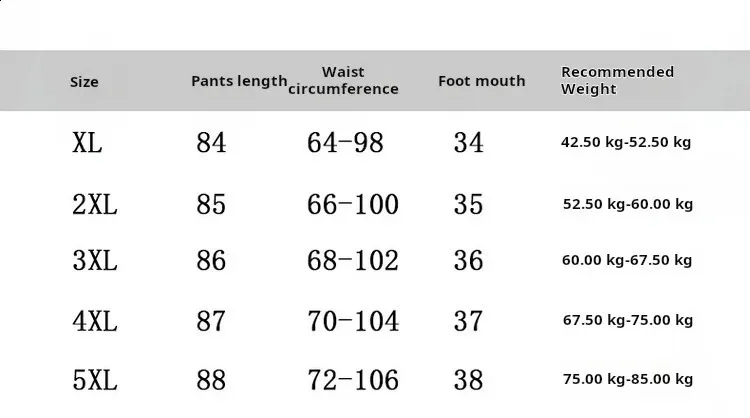
Task: Click weight range 52.50 kg-60.00 kg
Action: pos(628,204)
